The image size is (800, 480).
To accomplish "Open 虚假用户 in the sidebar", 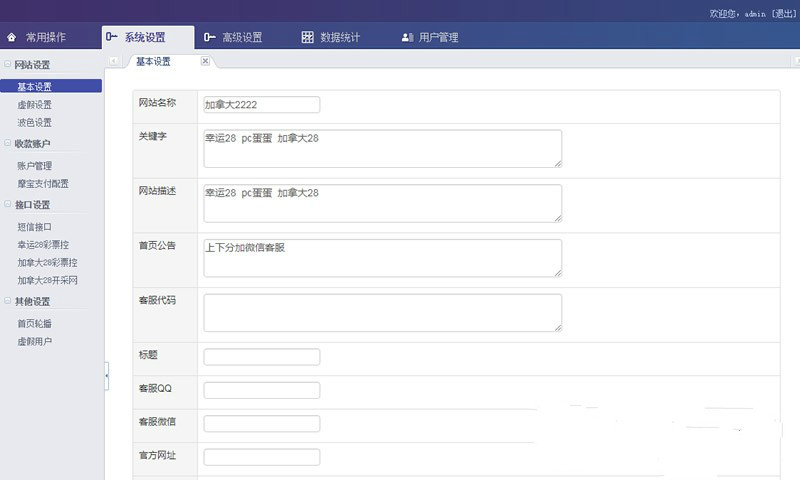I will coord(35,342).
